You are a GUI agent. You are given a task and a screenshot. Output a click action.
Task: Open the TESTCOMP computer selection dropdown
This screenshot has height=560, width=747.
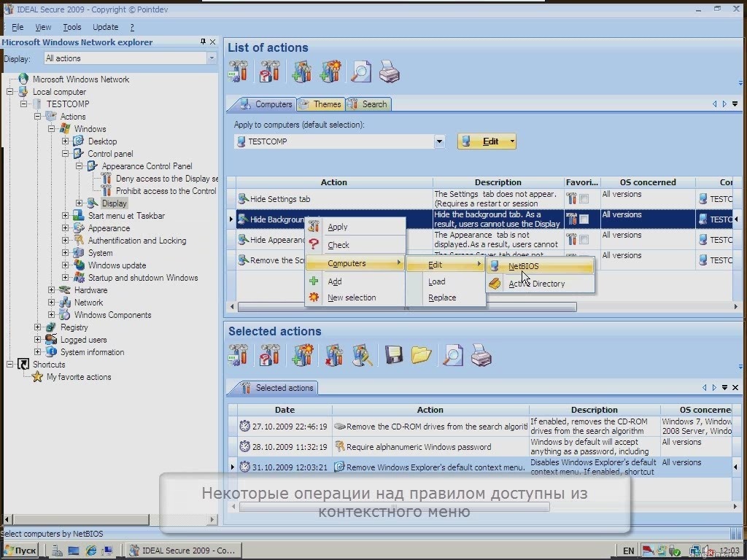[439, 141]
